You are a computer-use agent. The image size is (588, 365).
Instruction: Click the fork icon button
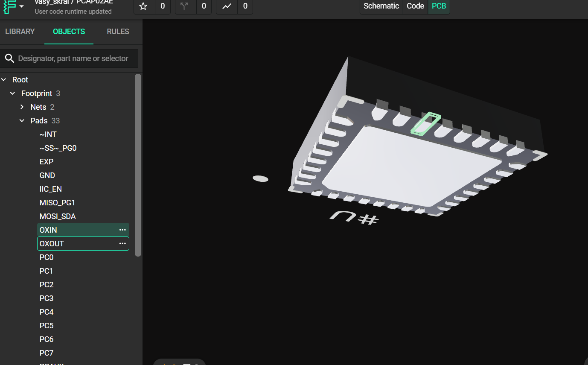pyautogui.click(x=185, y=6)
